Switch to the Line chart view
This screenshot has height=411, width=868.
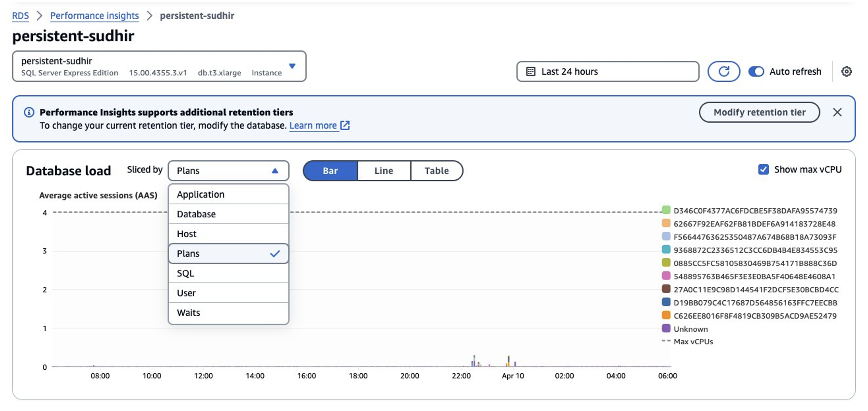(384, 171)
